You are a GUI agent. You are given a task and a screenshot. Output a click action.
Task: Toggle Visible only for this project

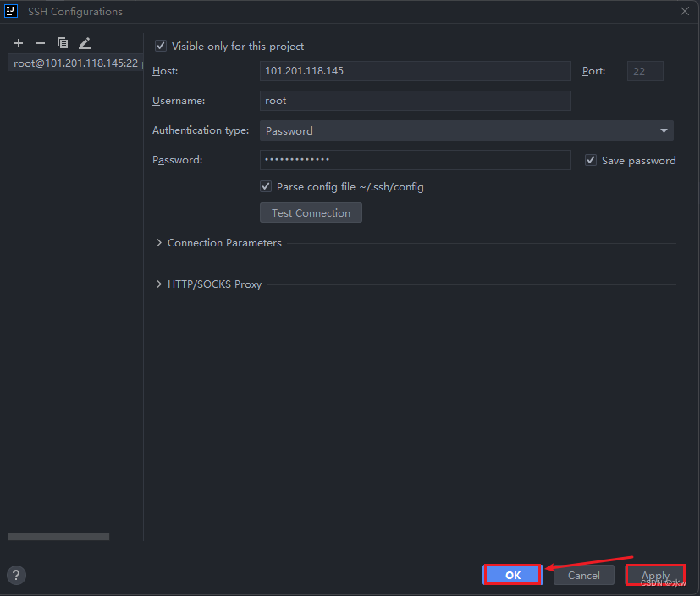pos(160,46)
